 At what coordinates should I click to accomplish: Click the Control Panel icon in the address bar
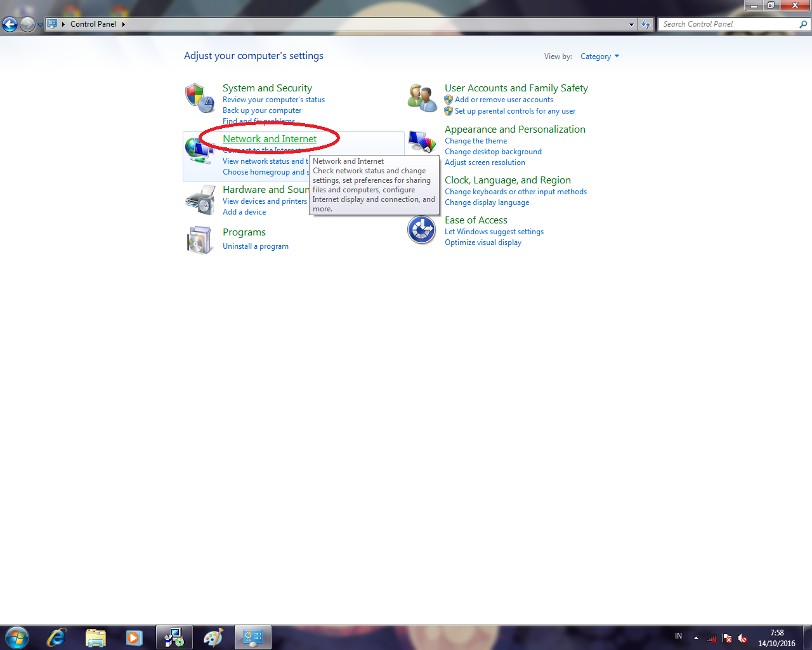52,24
